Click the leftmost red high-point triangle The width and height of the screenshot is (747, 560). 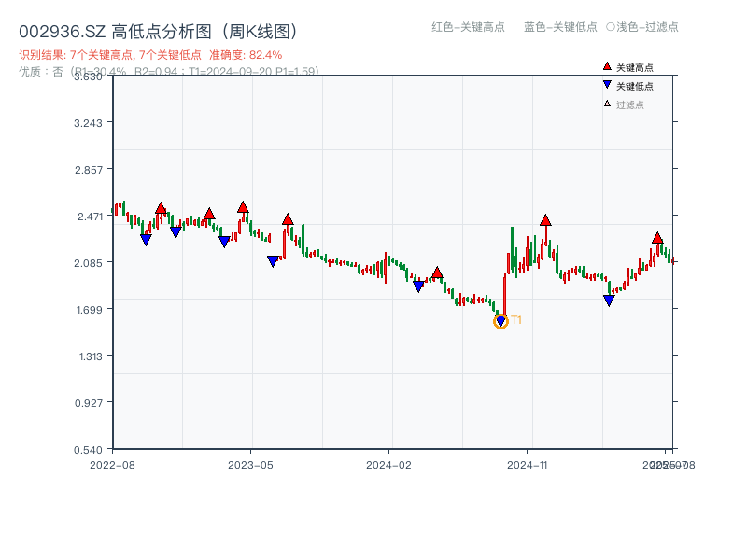(x=161, y=208)
